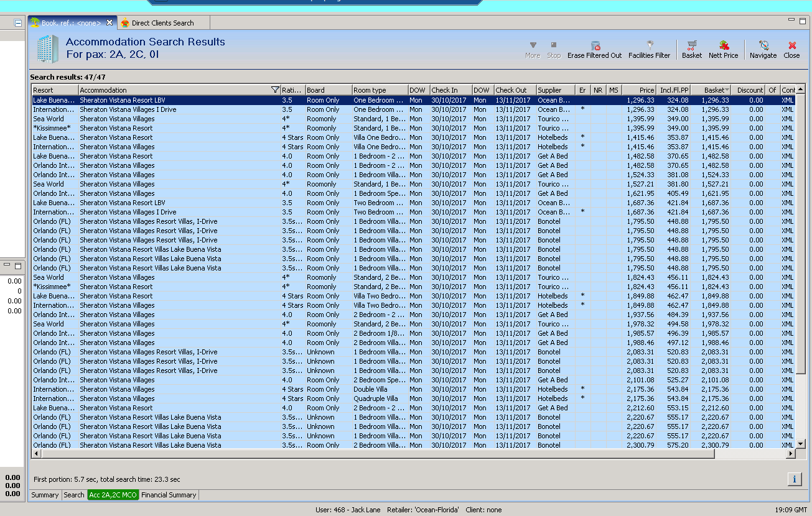Open the Navigate compass tool
The width and height of the screenshot is (812, 516).
(x=763, y=50)
